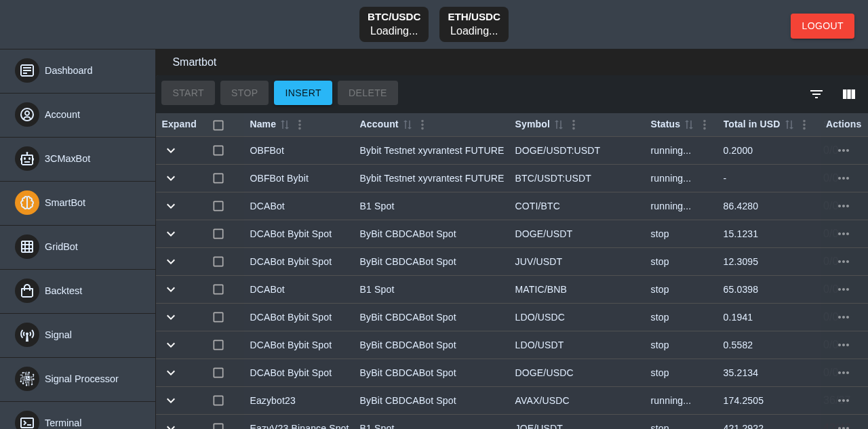Click the LOGOUT button
The width and height of the screenshot is (868, 429).
(823, 26)
